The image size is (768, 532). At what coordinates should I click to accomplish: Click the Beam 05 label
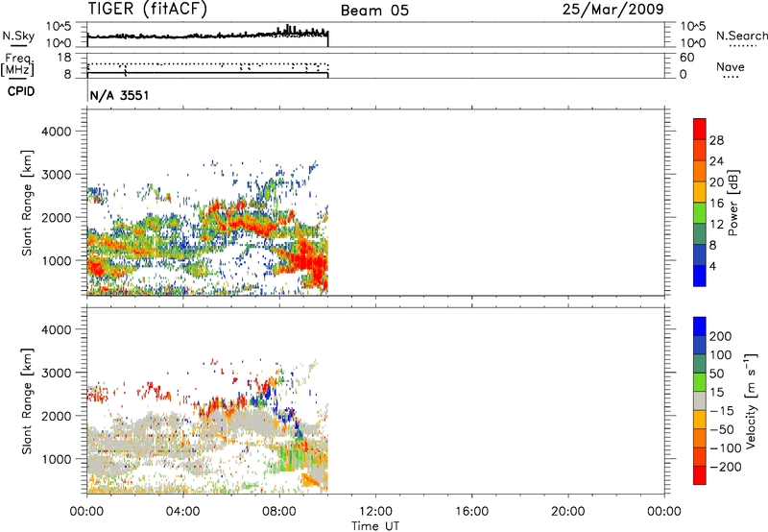pyautogui.click(x=374, y=11)
